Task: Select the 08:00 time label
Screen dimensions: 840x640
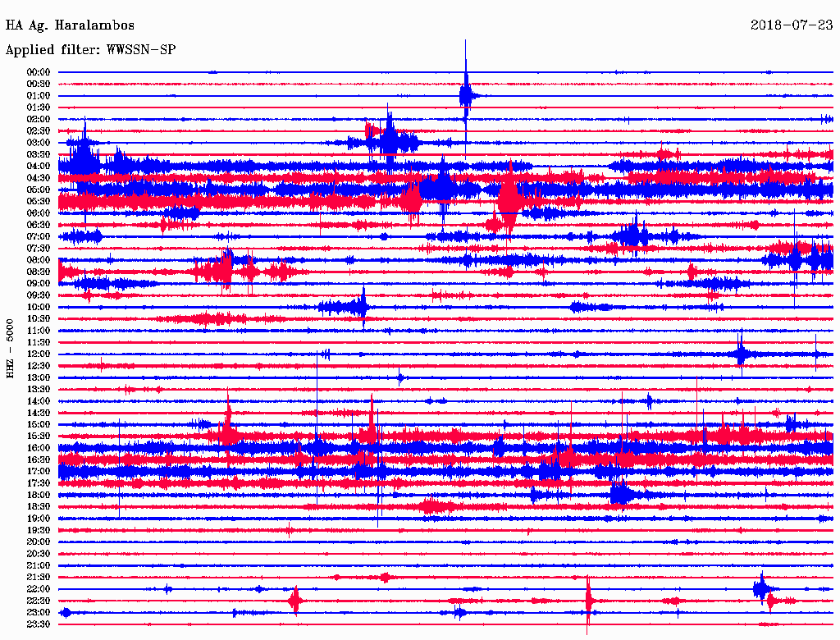Action: (39, 260)
